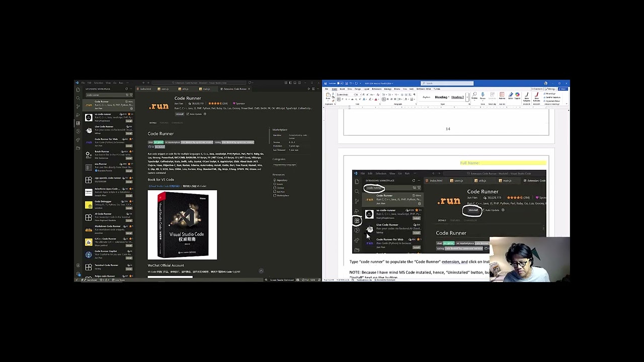
Task: Open Run and Debug view in VS Code
Action: [x=78, y=115]
